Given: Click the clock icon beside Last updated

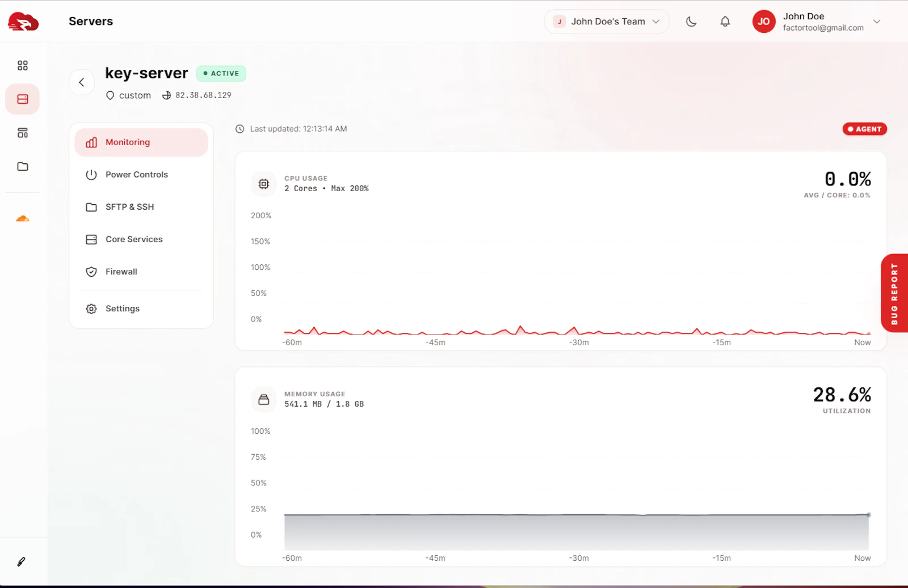Looking at the screenshot, I should pos(240,129).
